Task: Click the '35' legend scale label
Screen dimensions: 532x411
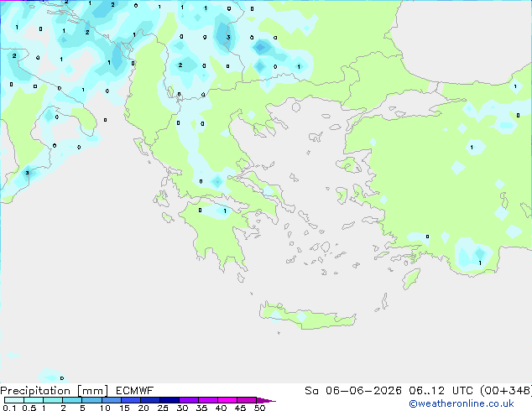Action: pos(201,408)
